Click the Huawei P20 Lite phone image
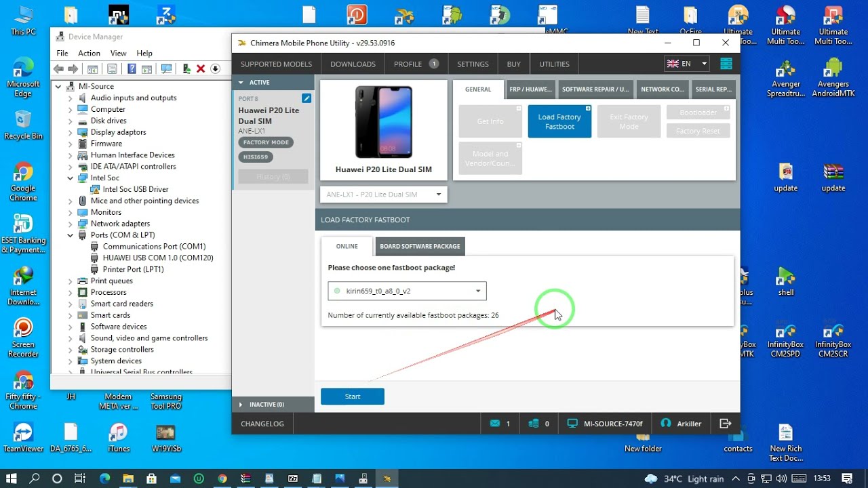 click(384, 122)
